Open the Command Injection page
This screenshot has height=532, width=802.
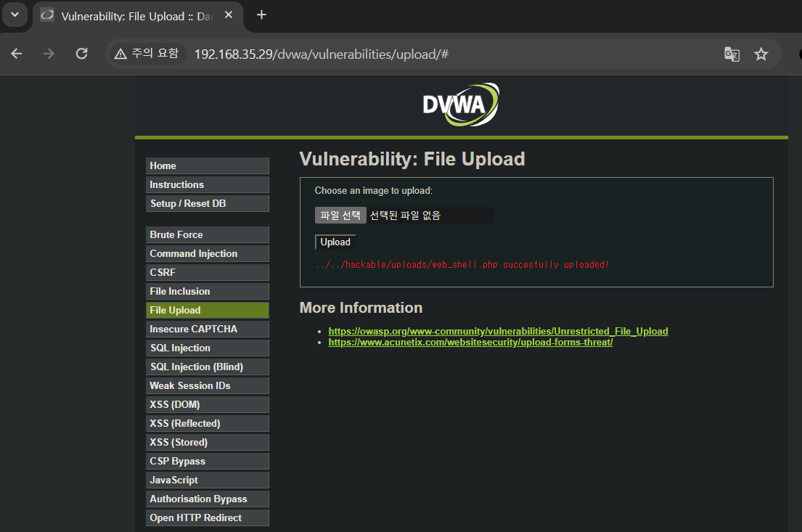207,254
